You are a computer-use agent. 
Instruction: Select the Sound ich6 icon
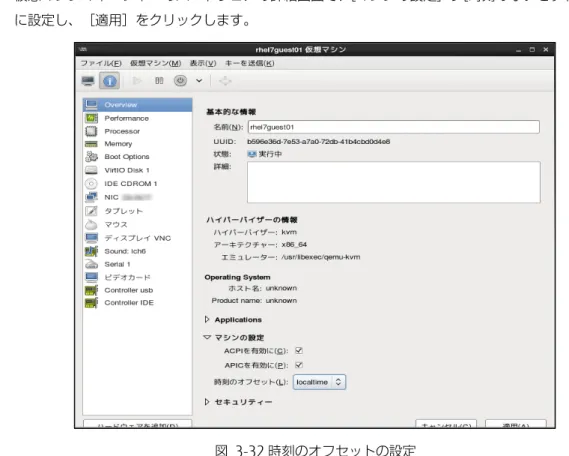tap(91, 251)
